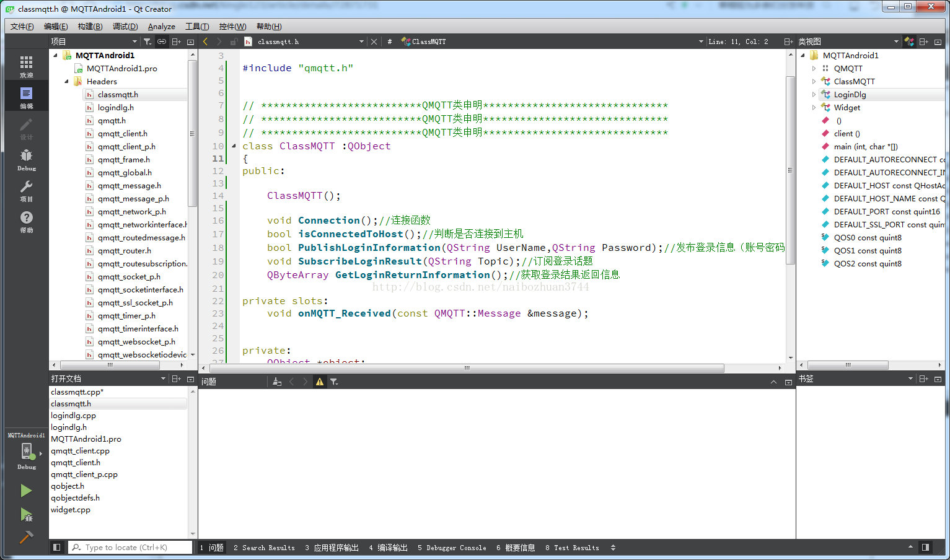Close the classmqtt.h document
Viewport: 950px width, 560px height.
pos(374,42)
